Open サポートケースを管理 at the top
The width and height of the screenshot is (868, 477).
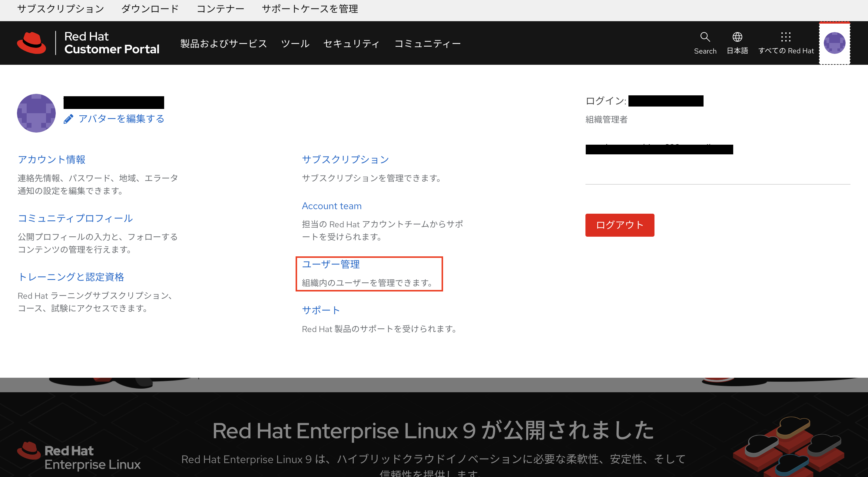point(310,9)
